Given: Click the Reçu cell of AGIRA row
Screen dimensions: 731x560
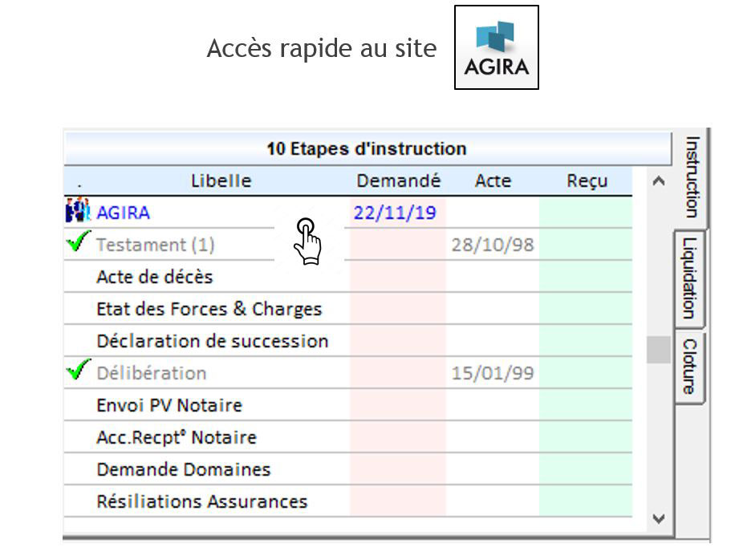Looking at the screenshot, I should (586, 213).
